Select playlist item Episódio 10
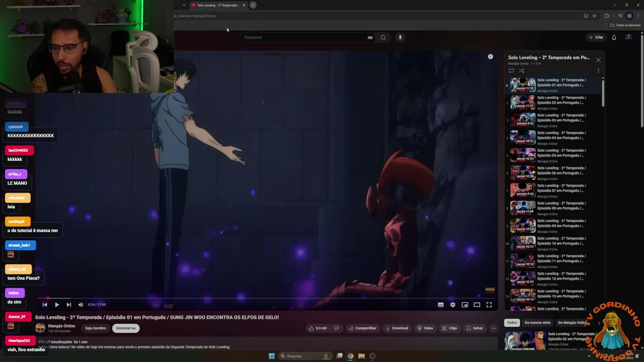Viewport: 644px width, 362px height. click(553, 243)
